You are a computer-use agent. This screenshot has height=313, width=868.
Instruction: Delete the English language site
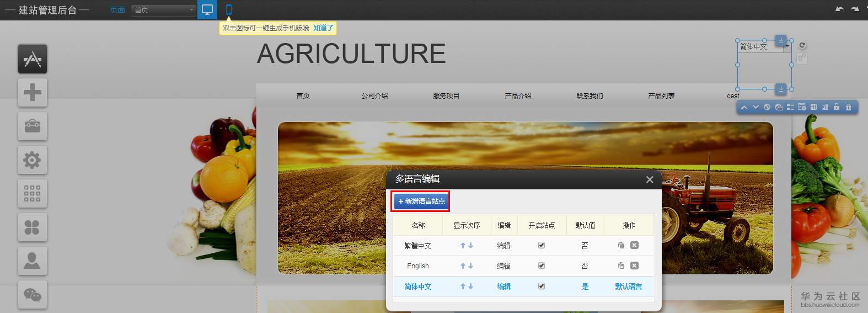(634, 266)
